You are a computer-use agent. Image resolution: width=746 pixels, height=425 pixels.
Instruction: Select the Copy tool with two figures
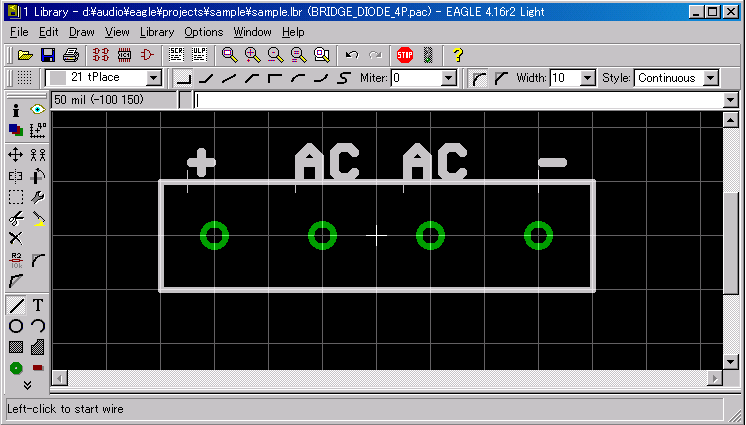click(x=38, y=155)
